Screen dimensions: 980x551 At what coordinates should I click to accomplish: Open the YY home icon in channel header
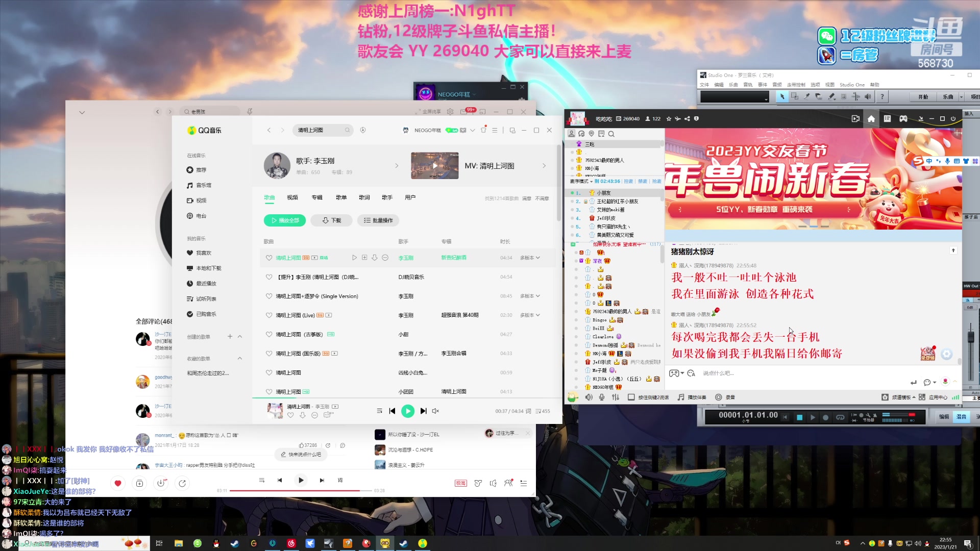[x=871, y=119]
